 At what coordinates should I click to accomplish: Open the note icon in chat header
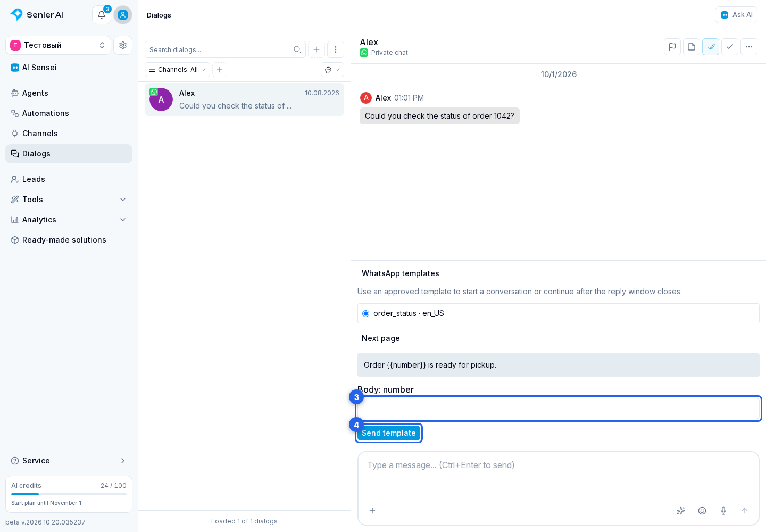tap(692, 47)
